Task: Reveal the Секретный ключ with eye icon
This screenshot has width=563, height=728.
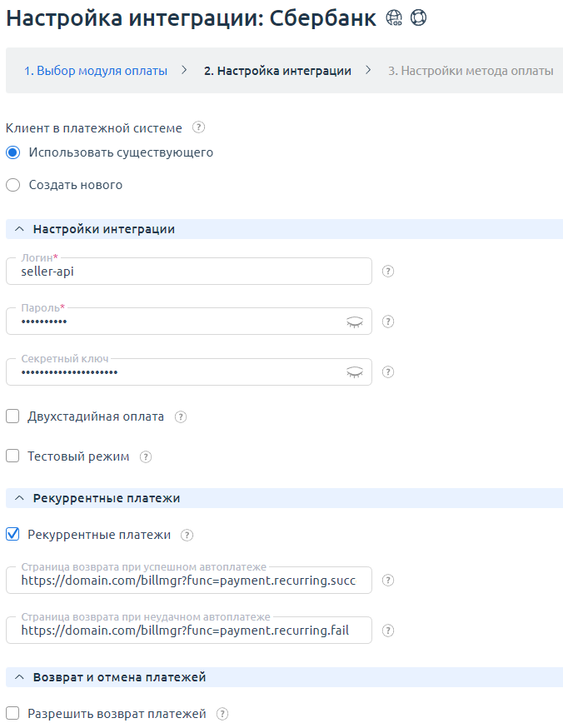Action: (x=356, y=371)
